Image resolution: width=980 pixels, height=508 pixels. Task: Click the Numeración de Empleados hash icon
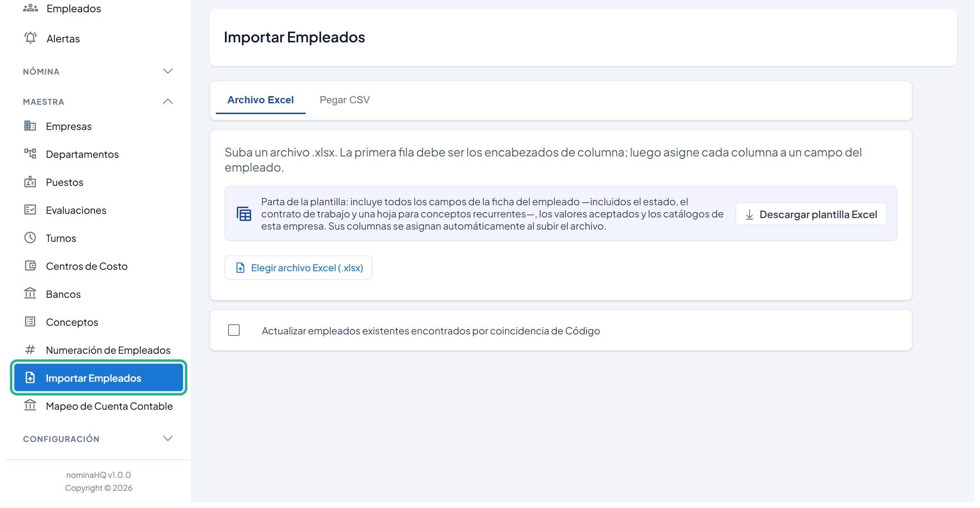coord(30,352)
